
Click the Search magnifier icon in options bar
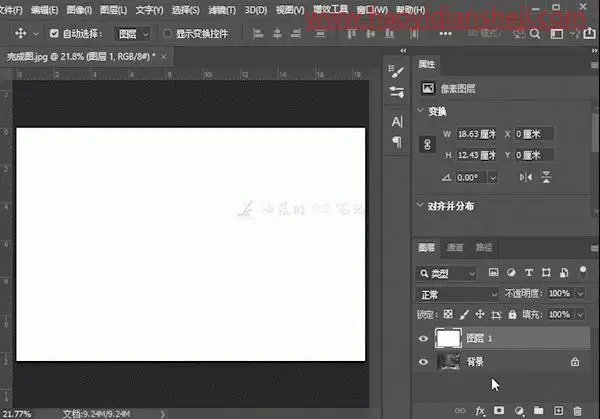point(535,34)
